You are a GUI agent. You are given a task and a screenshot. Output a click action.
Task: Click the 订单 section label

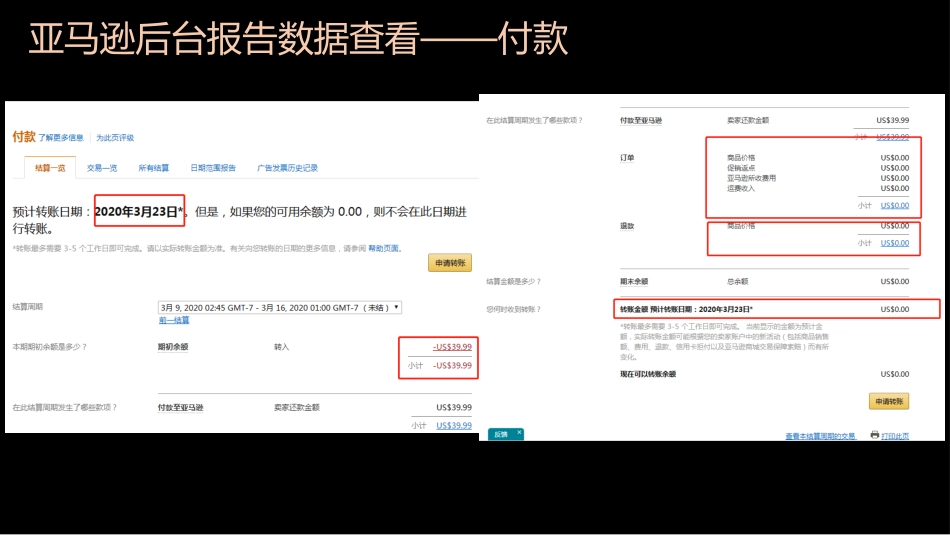(627, 158)
